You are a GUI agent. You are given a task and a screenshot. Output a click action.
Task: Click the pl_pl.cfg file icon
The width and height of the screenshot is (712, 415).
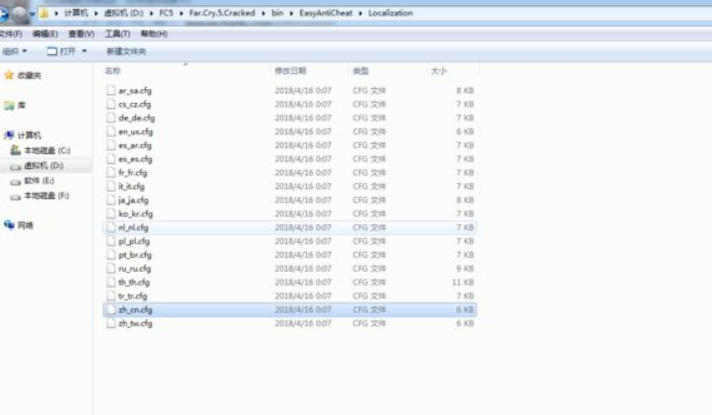(x=111, y=241)
